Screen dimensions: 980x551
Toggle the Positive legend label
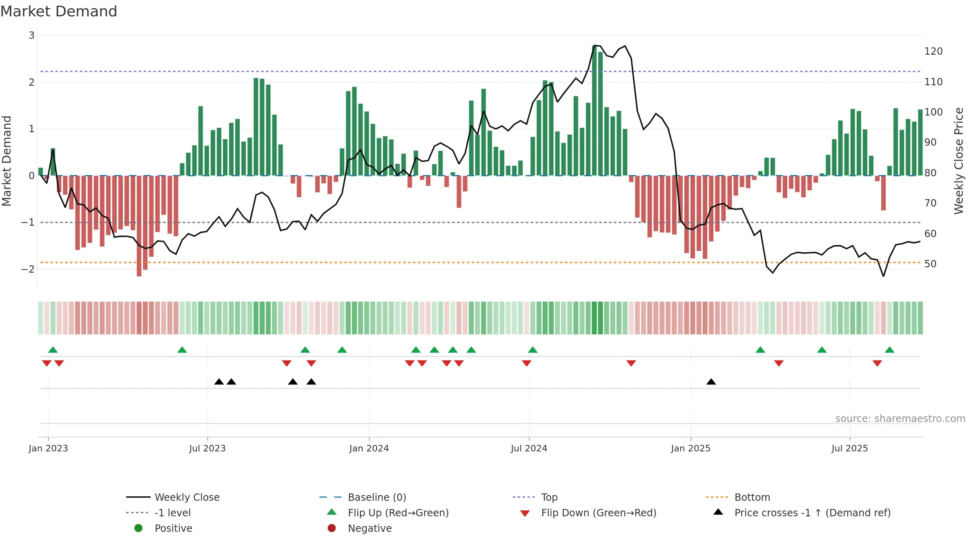tap(173, 528)
